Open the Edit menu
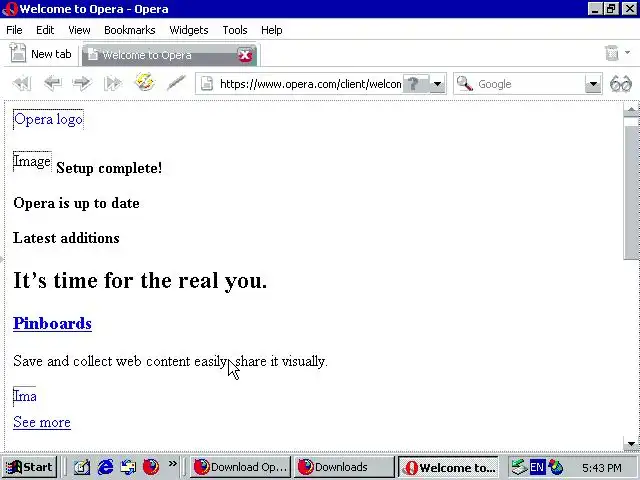Image resolution: width=640 pixels, height=480 pixels. 45,30
